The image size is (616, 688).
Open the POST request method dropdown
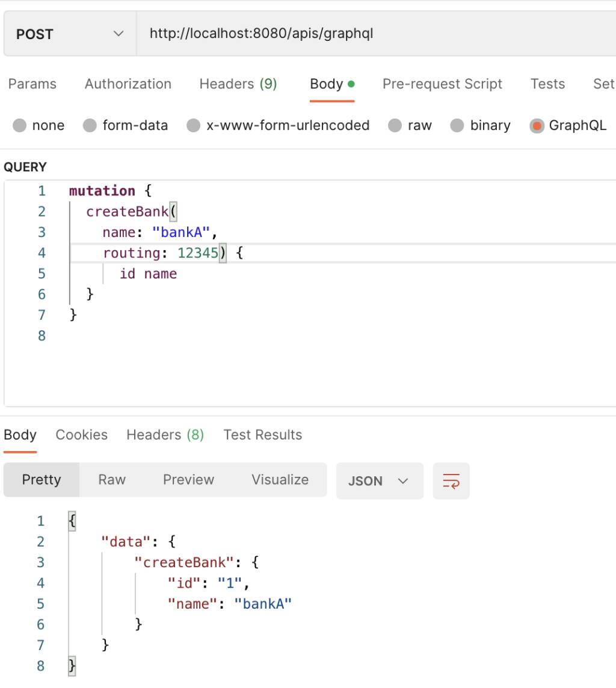point(69,34)
